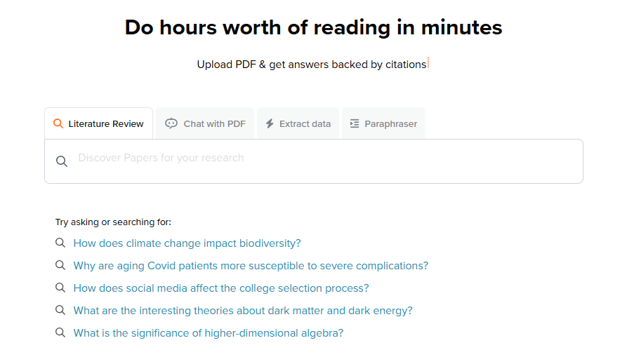Open the Chat with PDF tab
The image size is (627, 364).
tap(214, 123)
